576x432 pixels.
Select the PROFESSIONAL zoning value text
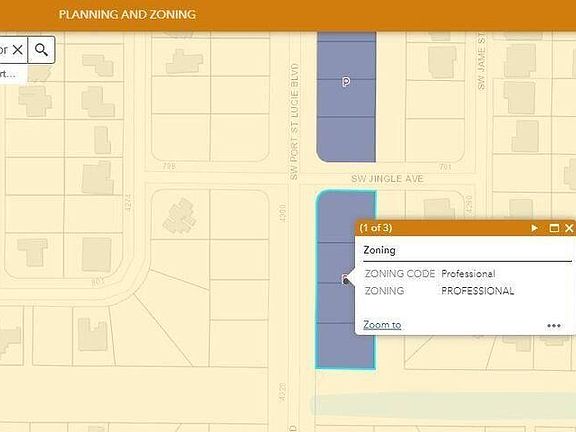click(478, 291)
